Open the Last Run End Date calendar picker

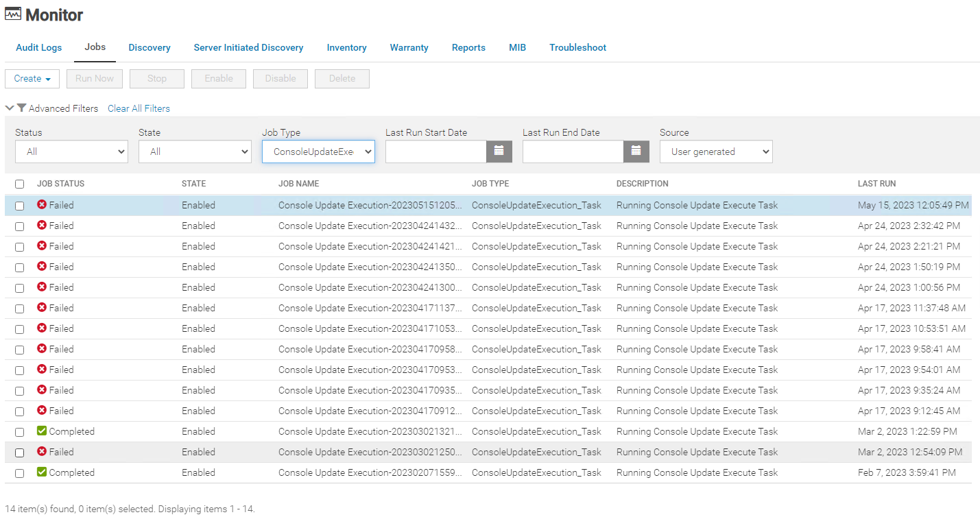coord(636,152)
